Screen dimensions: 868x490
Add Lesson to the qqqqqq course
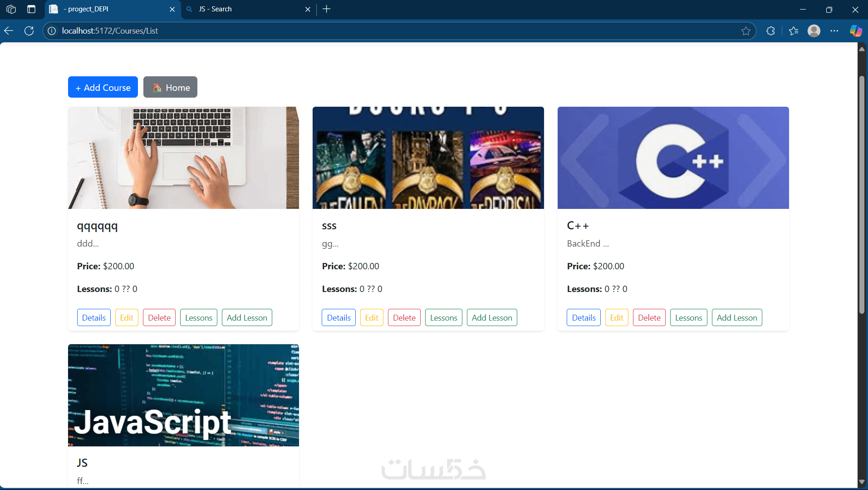click(x=247, y=317)
